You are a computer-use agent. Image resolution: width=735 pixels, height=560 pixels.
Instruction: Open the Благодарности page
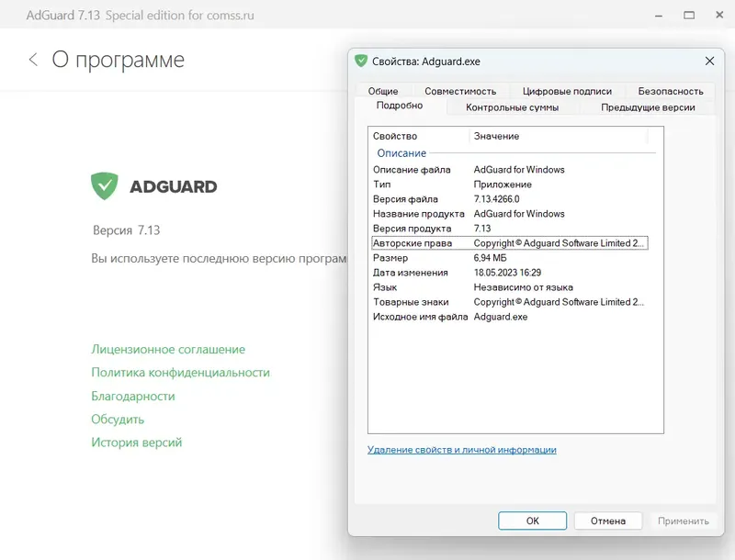pos(134,396)
